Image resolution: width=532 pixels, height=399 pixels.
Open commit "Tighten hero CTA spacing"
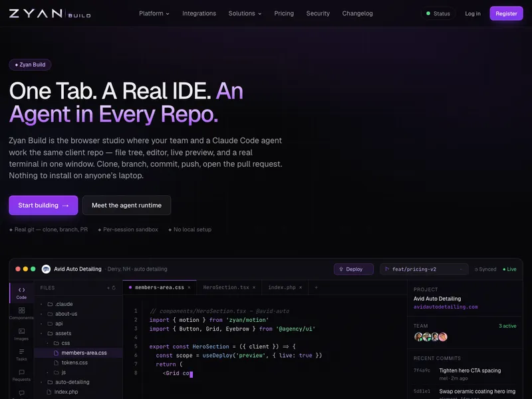click(470, 370)
